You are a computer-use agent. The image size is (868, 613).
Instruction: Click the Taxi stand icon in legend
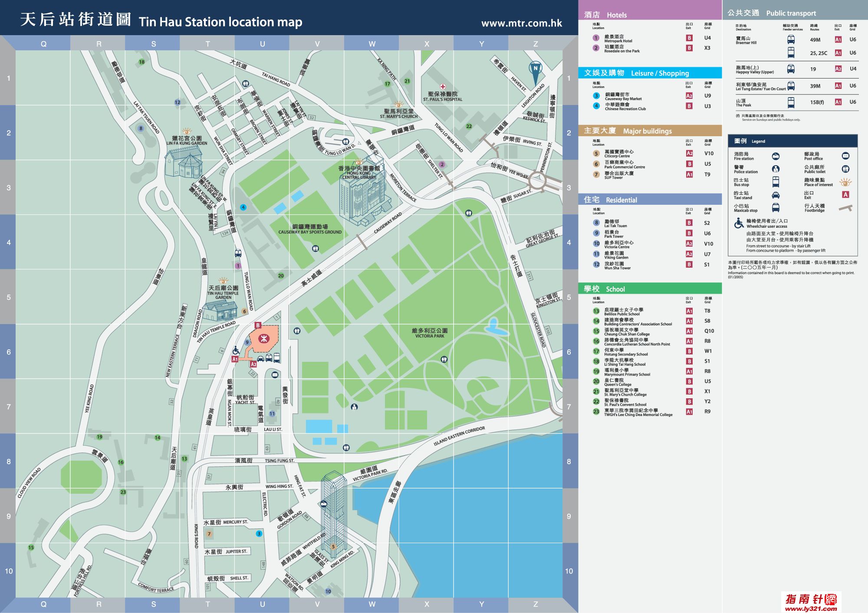click(776, 195)
